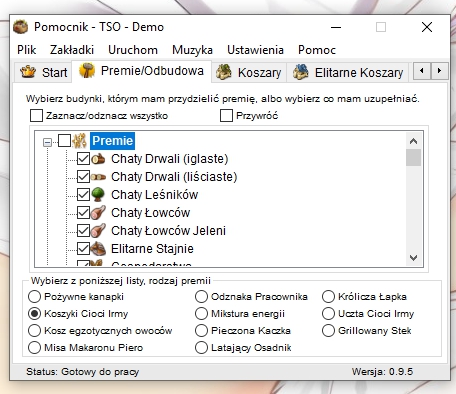456x394 pixels.
Task: Select Elitarne Stajnie row text
Action: [152, 249]
